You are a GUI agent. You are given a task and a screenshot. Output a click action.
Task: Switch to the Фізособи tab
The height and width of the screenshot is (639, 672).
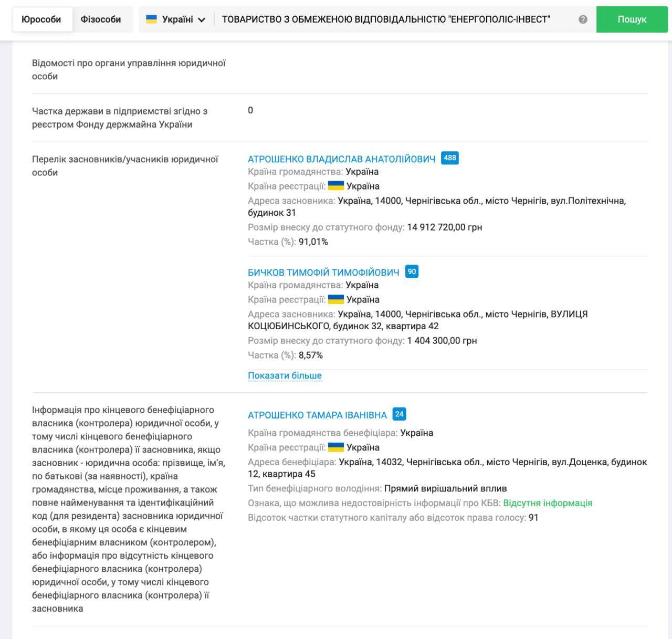click(x=101, y=19)
